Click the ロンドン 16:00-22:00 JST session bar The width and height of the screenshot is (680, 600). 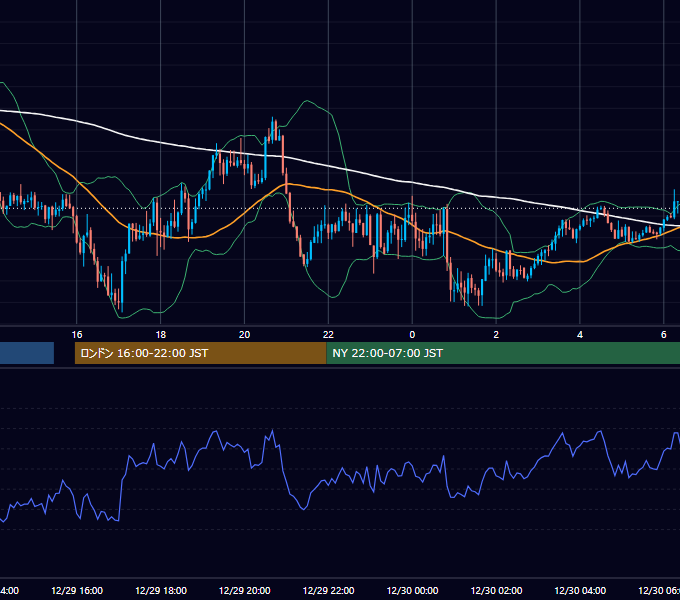pyautogui.click(x=200, y=353)
